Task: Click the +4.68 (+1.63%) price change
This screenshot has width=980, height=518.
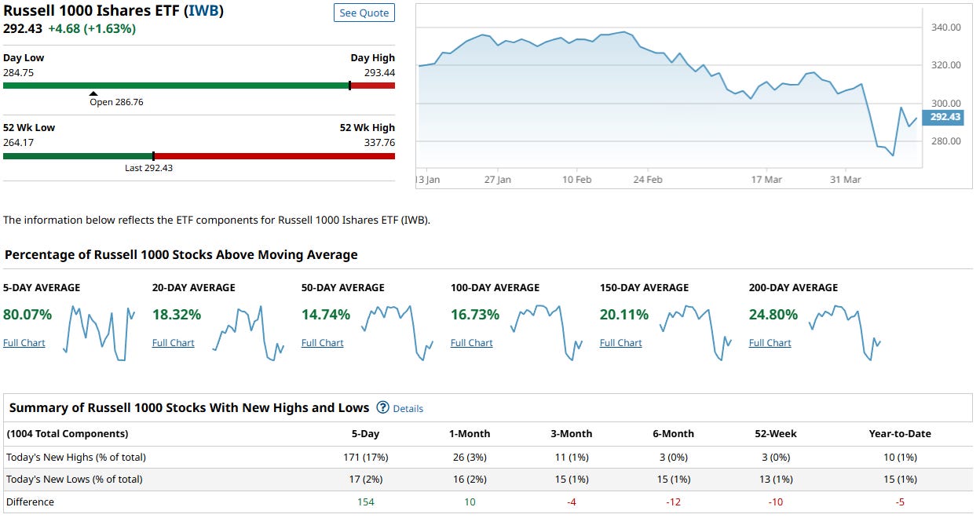Action: (92, 29)
